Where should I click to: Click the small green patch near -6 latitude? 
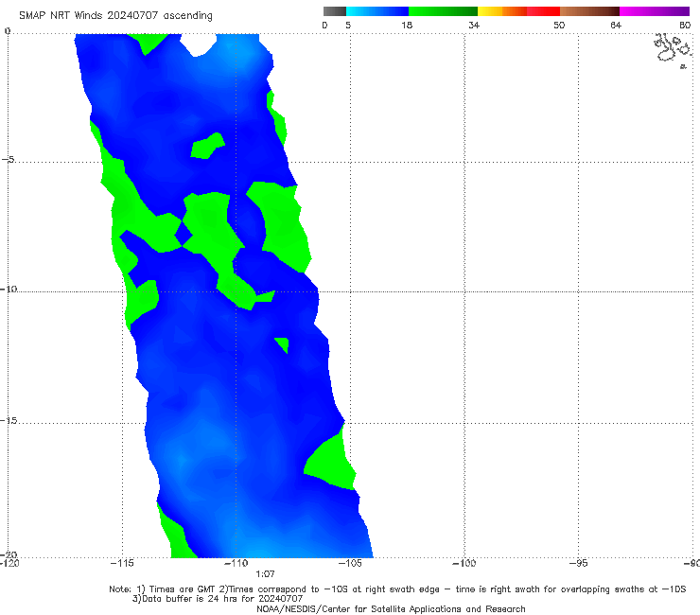tap(207, 146)
